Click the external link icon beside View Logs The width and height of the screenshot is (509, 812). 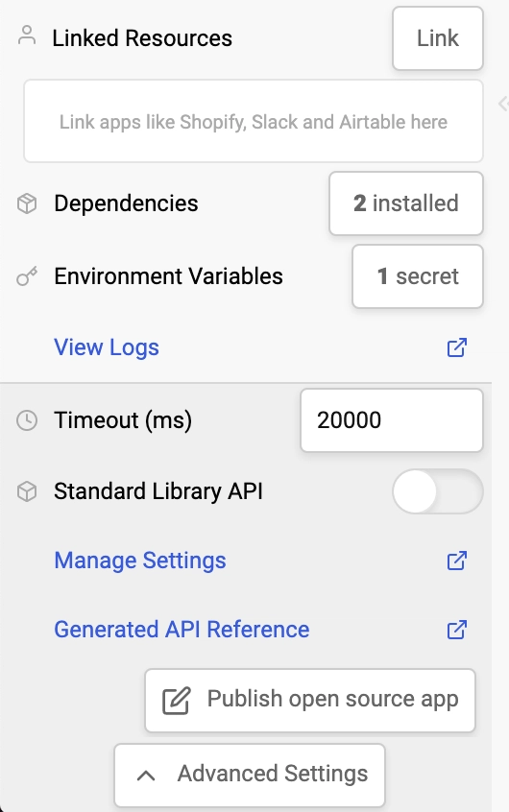pos(456,347)
